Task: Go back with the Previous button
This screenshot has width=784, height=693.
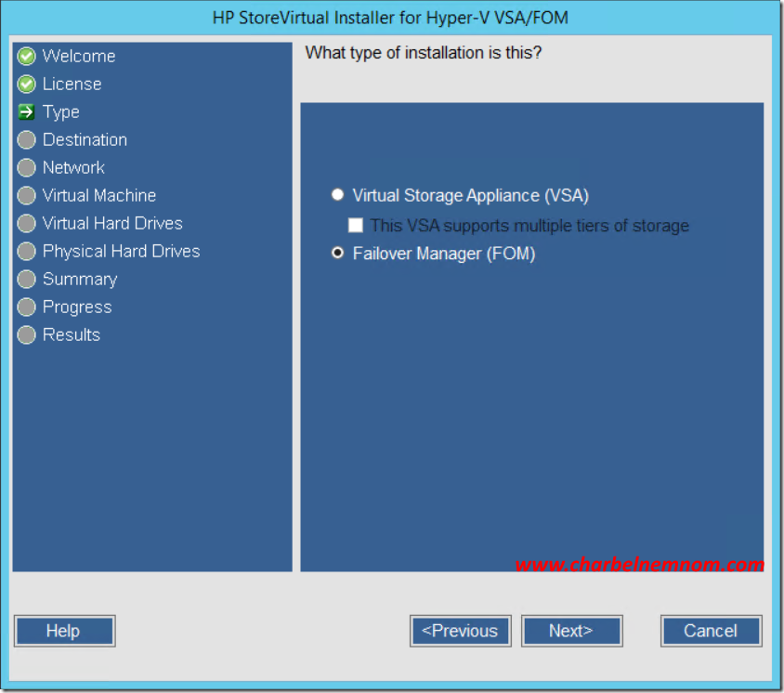Action: pos(460,631)
